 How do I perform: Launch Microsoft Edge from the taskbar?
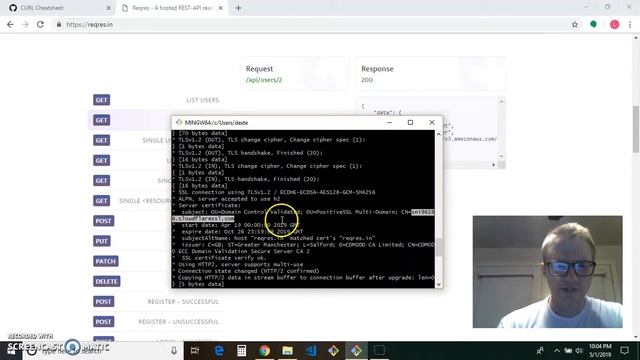(219, 351)
